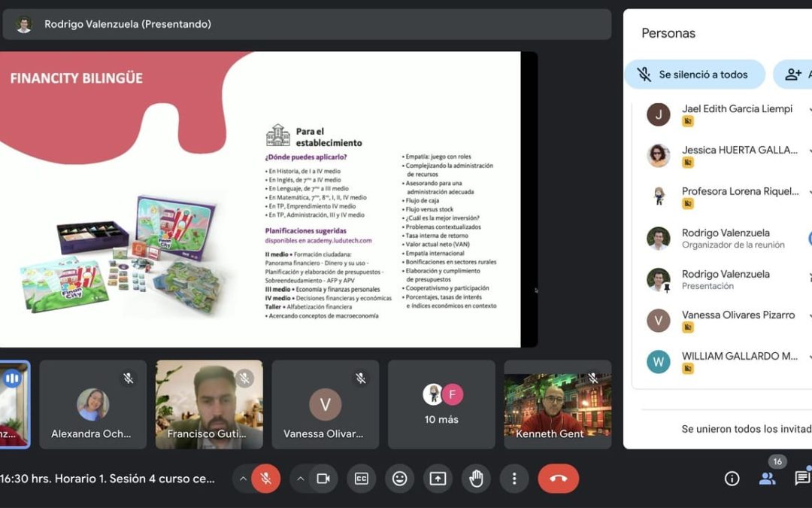Click the "FINANCITY BILINGÜE" slide title
Screen dimensions: 812x508
tap(77, 78)
